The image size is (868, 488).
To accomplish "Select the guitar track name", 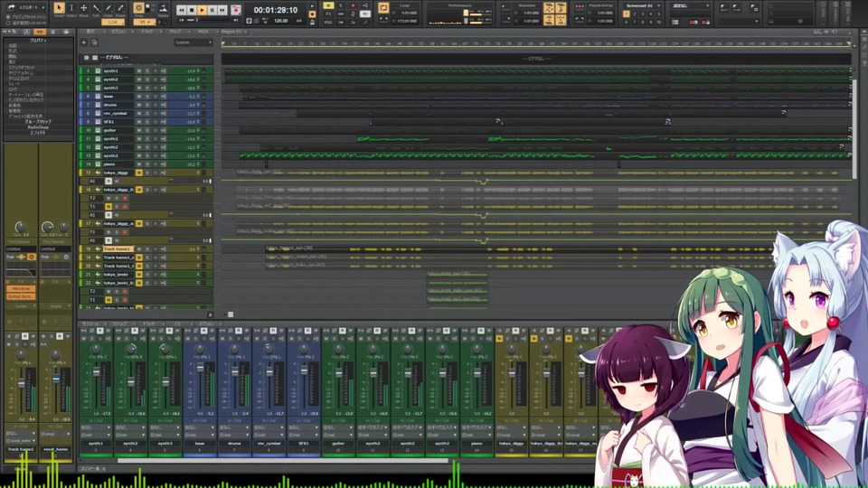I will pos(112,130).
